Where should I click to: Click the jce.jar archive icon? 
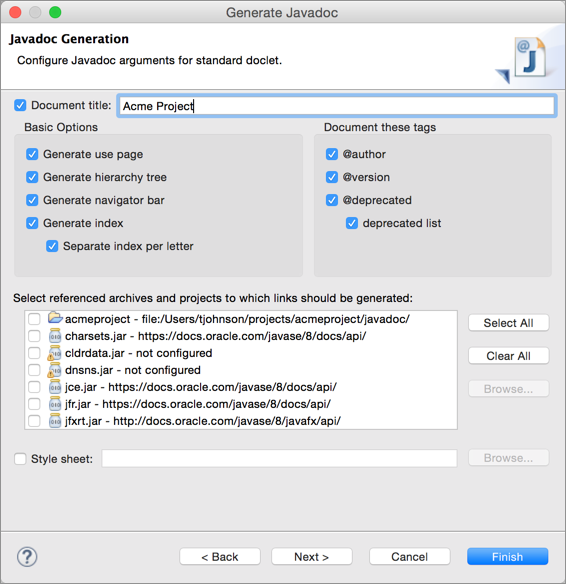coord(55,387)
